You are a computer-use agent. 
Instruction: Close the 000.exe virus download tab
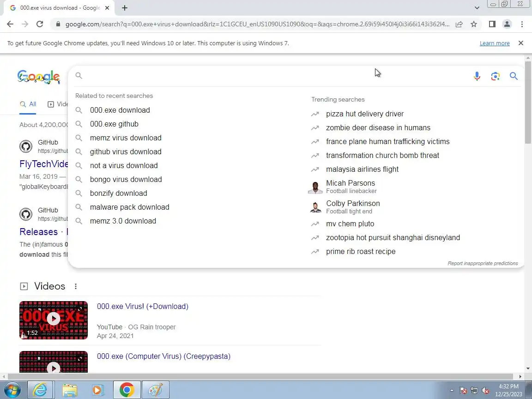point(107,8)
